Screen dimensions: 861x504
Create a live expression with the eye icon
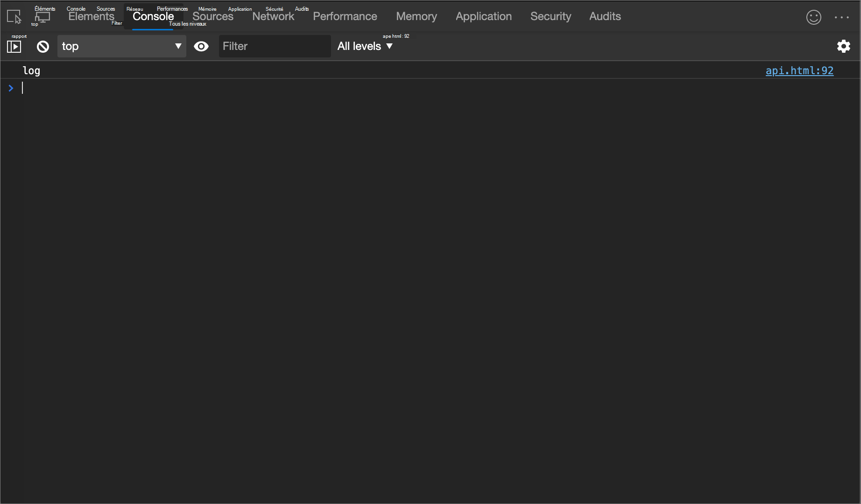[201, 46]
